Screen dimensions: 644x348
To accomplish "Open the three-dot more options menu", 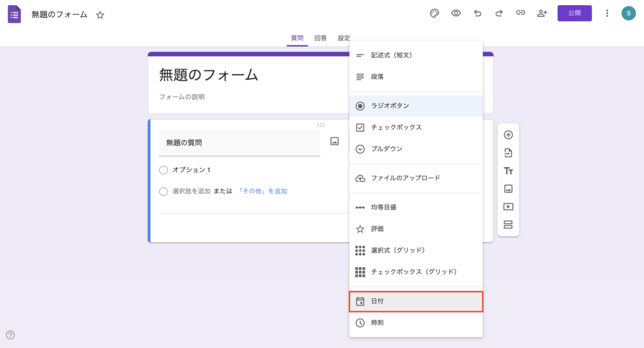I will pyautogui.click(x=607, y=13).
